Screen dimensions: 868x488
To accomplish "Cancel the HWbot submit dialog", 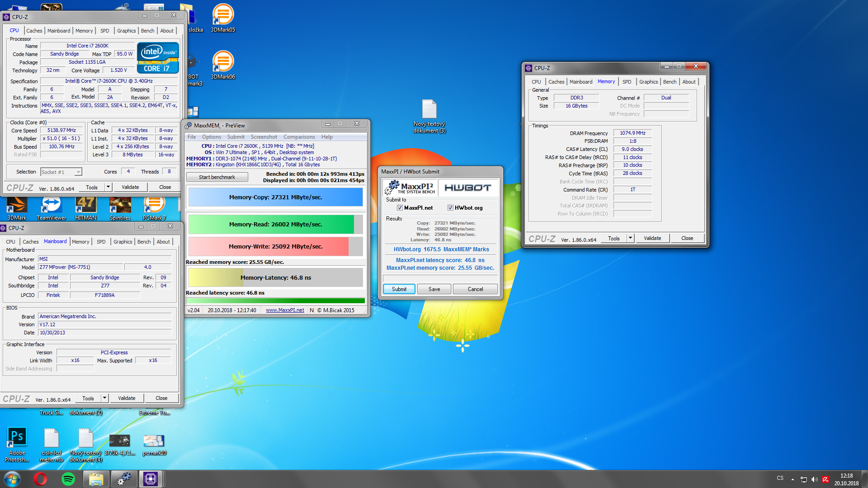I will point(475,289).
